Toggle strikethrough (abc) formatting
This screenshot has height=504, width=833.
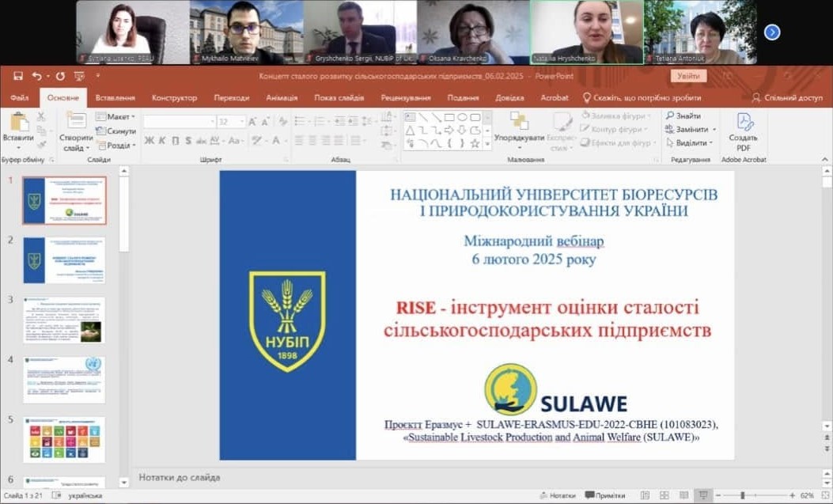pyautogui.click(x=202, y=141)
